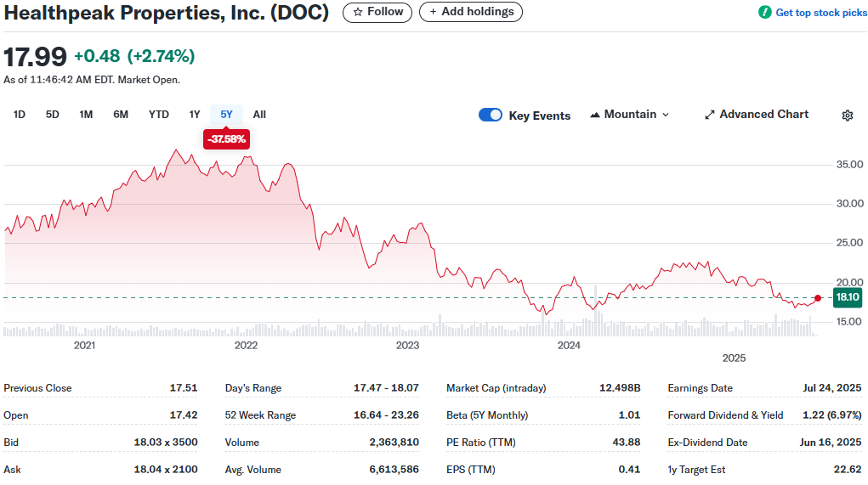Click the Ask value 18.04 x 2100
The height and width of the screenshot is (485, 868).
tap(166, 469)
